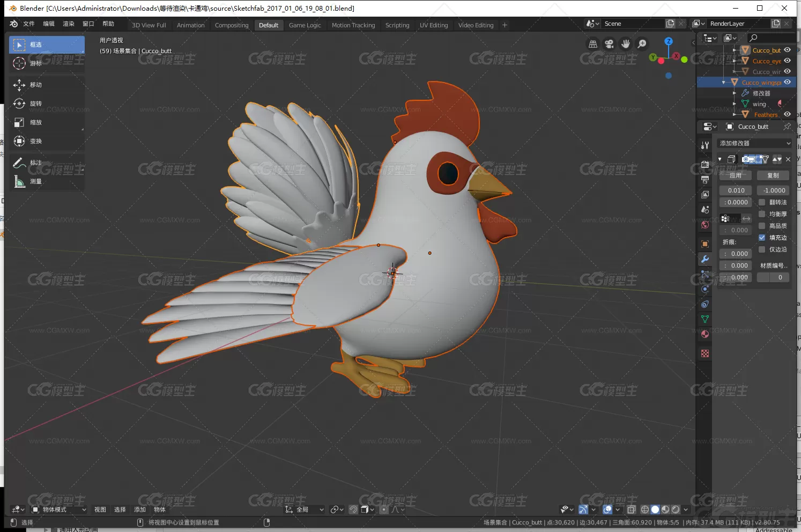Open the 渲染 render menu
The image size is (801, 532).
click(x=69, y=24)
